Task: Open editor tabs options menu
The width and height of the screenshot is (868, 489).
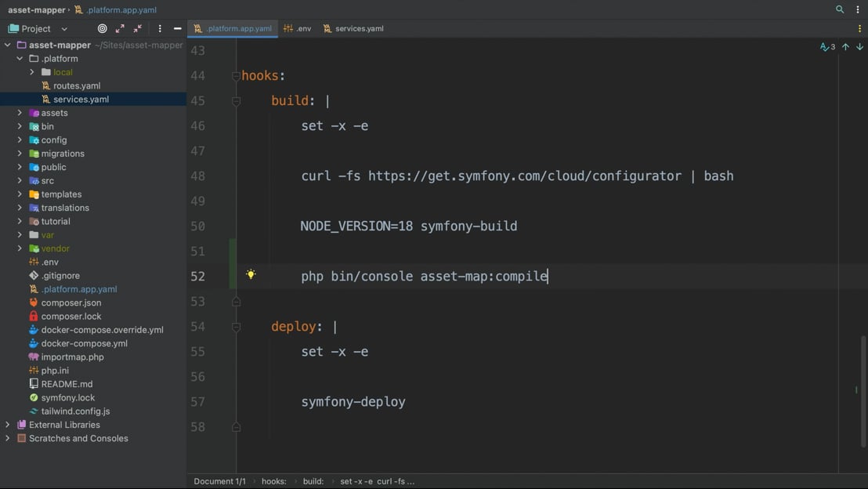Action: point(859,28)
